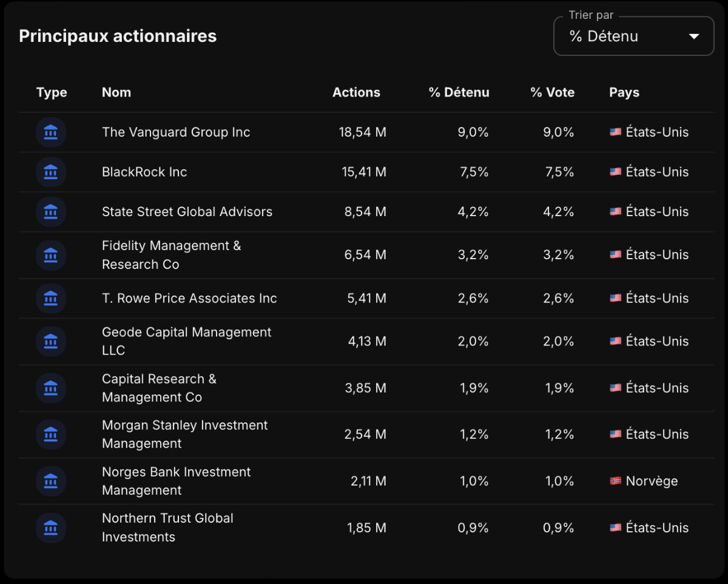Image resolution: width=728 pixels, height=584 pixels.
Task: Click the Norvège country label
Action: (652, 481)
